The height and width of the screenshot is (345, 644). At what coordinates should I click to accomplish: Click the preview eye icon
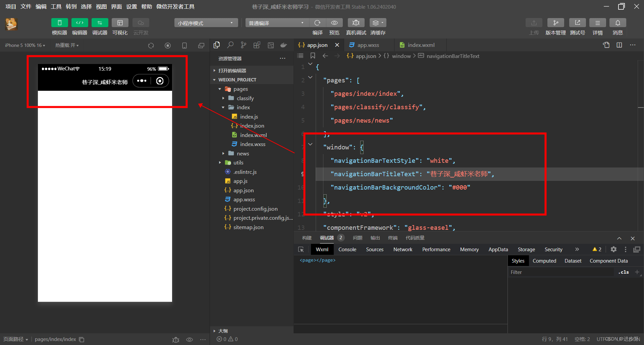pos(334,23)
